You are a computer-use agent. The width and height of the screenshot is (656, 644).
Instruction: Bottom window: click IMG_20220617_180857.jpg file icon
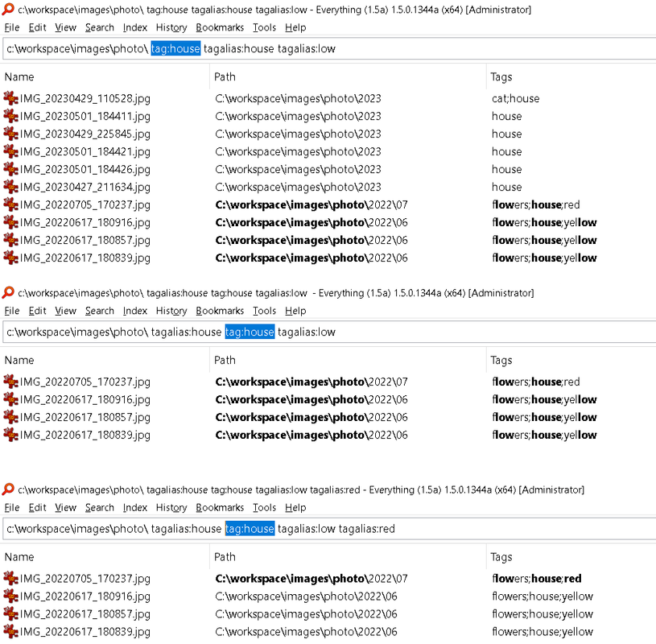[x=10, y=614]
